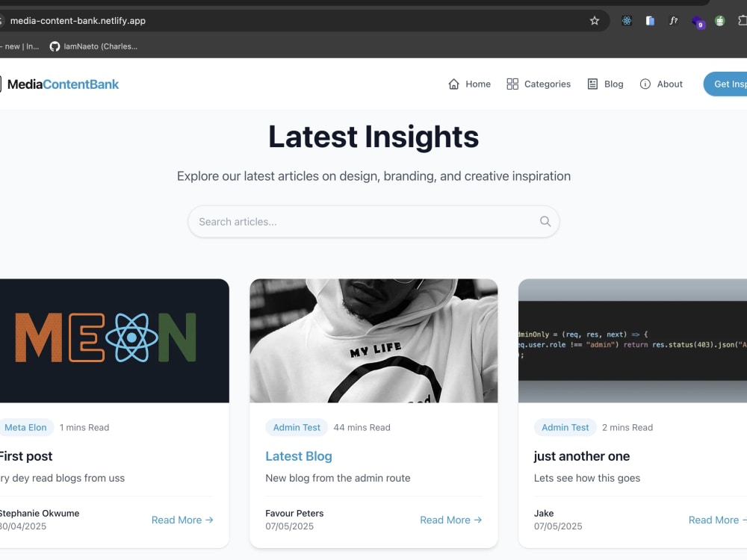The height and width of the screenshot is (560, 747).
Task: Open the First post title
Action: (26, 456)
